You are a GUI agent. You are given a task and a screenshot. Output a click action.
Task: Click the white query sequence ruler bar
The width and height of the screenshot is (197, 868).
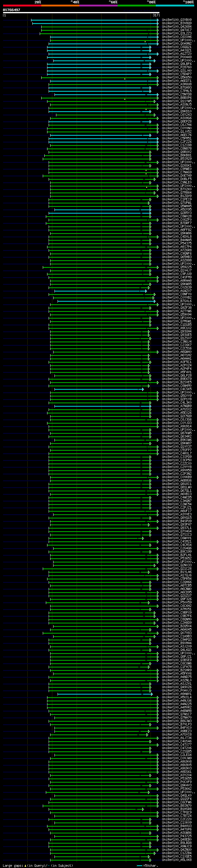[x=81, y=12]
